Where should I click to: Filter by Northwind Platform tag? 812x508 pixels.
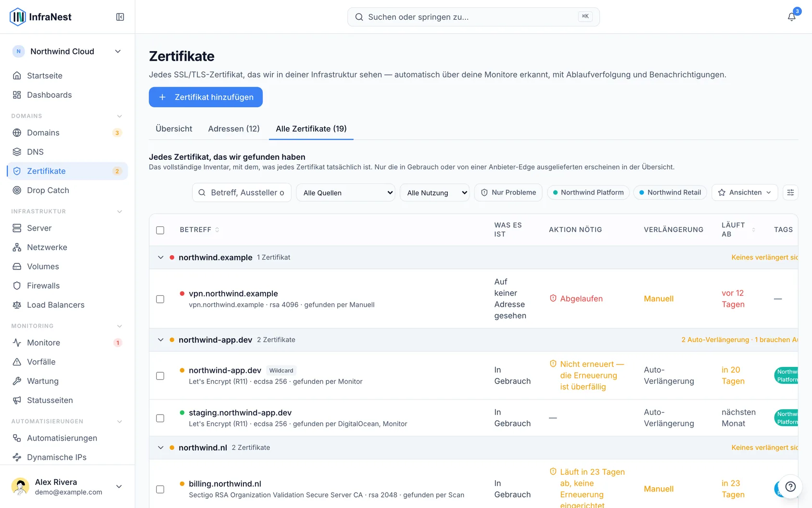588,193
